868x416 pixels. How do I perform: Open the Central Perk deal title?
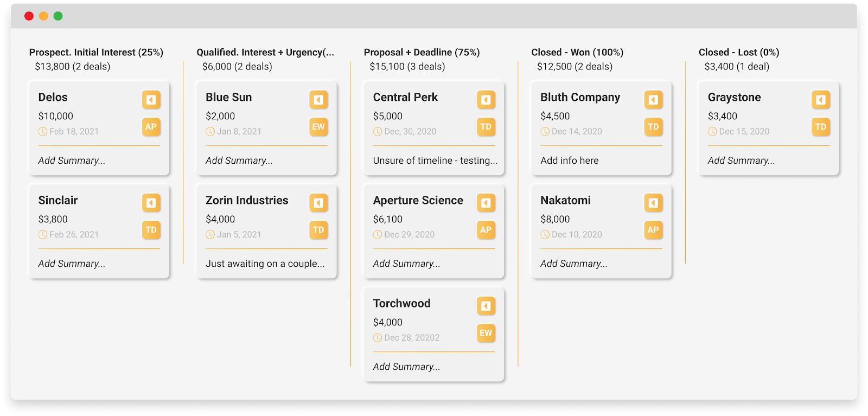point(405,97)
